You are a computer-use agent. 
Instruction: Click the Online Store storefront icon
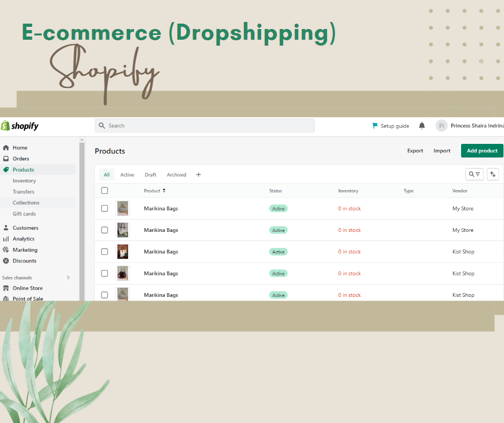tap(6, 288)
